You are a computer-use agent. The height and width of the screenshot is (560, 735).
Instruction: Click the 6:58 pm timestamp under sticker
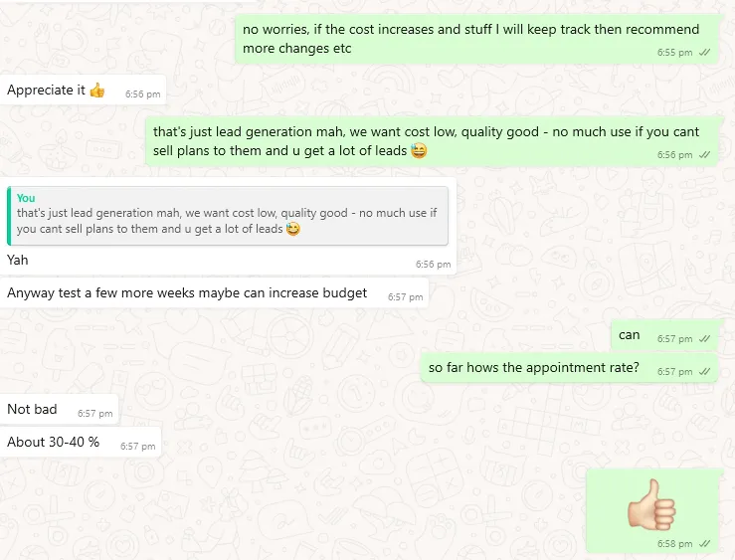click(x=674, y=544)
